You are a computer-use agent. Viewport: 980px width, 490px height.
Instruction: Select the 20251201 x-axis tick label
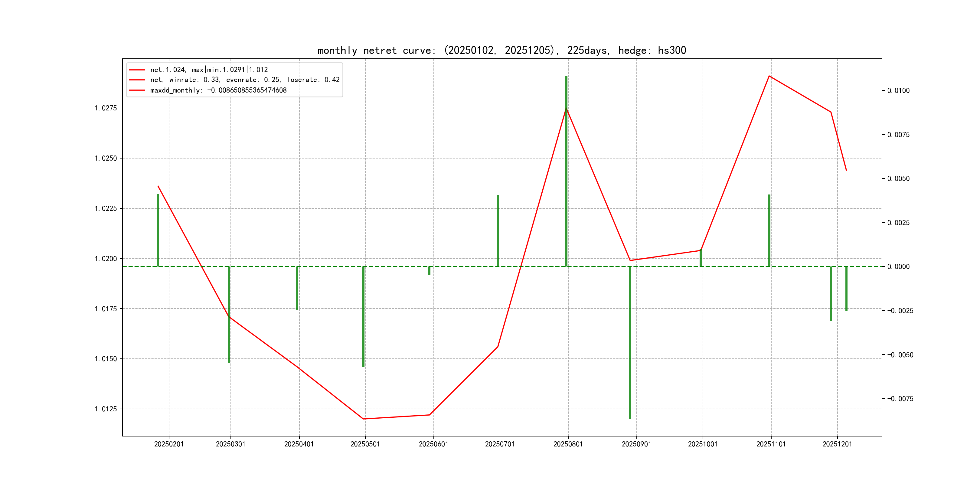[837, 444]
